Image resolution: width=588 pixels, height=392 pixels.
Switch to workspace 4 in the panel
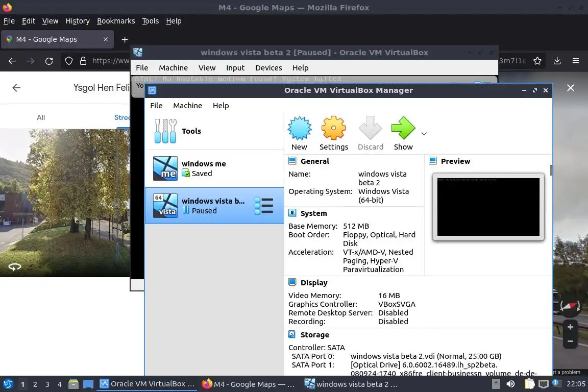60,384
